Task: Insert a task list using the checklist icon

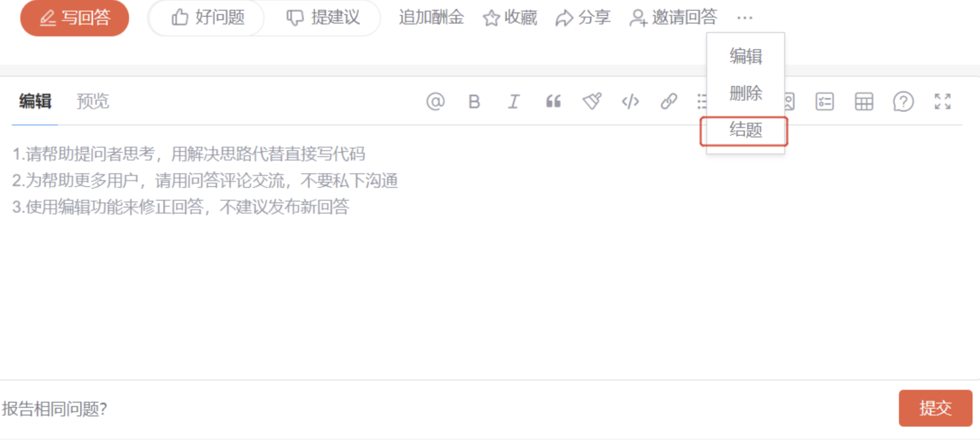Action: (x=825, y=101)
